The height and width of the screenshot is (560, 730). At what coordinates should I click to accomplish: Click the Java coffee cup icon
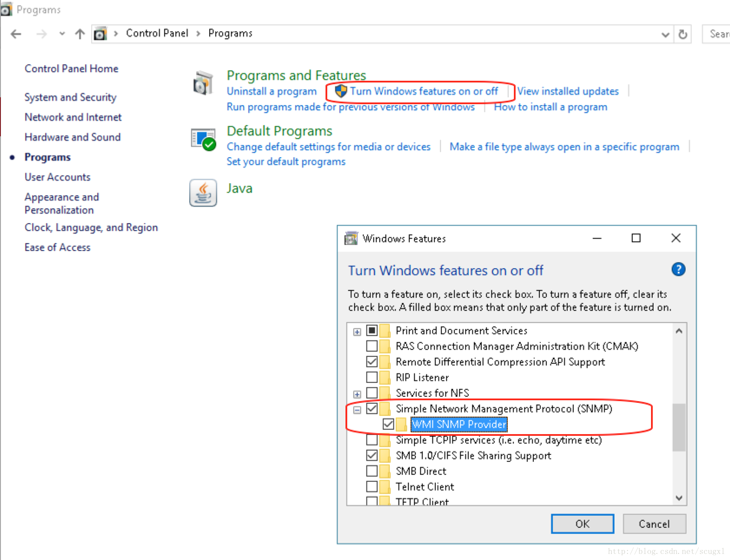[203, 193]
